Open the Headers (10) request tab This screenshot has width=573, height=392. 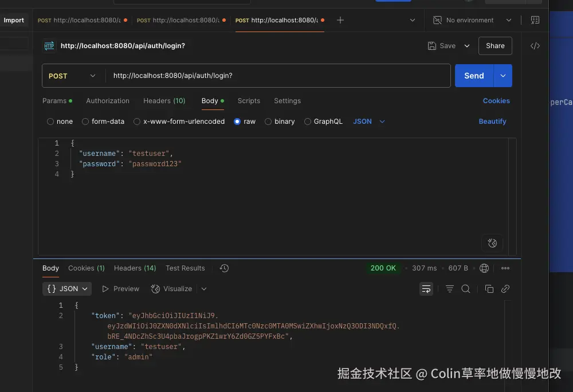coord(164,101)
